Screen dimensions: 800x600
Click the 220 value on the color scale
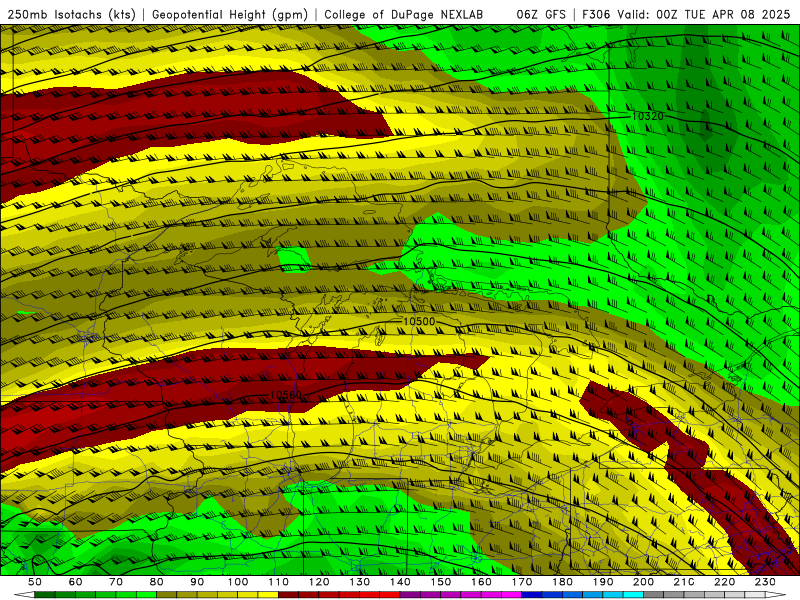click(724, 582)
